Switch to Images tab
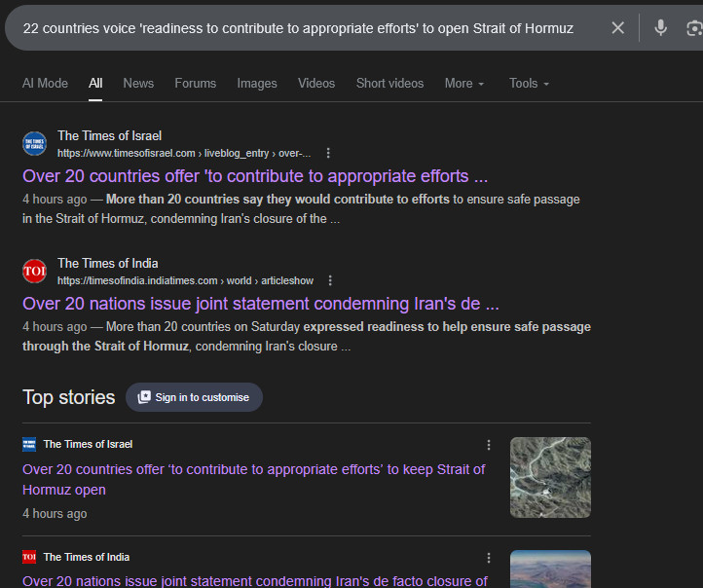Viewport: 703px width, 588px height. 257,84
